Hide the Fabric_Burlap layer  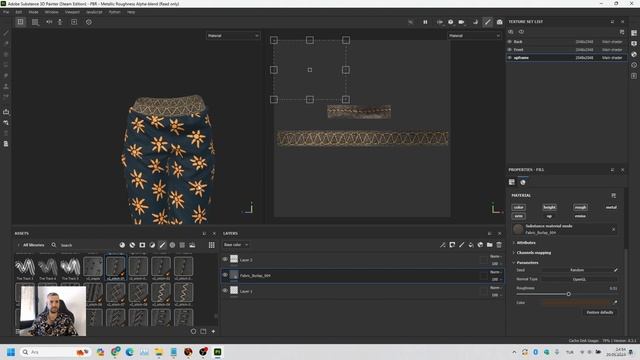(225, 275)
